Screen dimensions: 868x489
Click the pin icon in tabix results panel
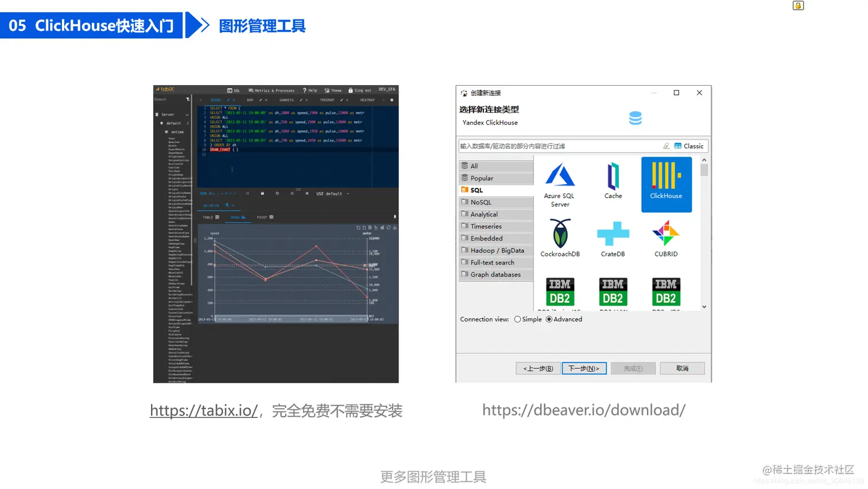[x=395, y=217]
